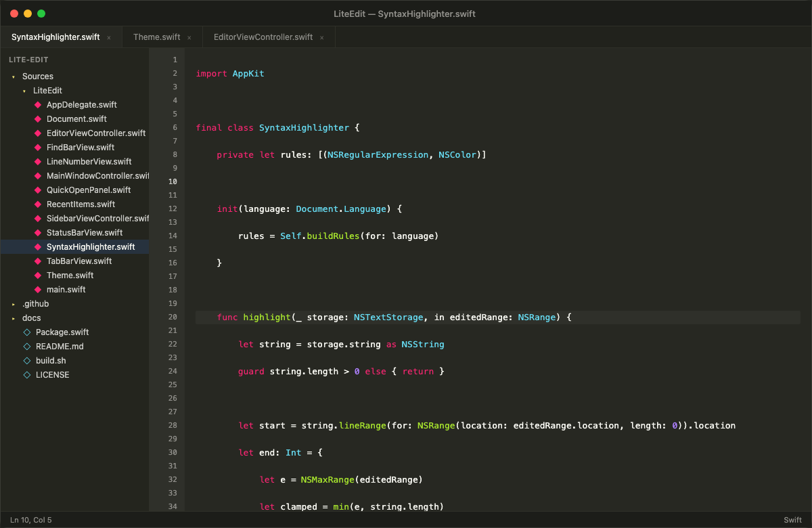The image size is (812, 528).
Task: Click the diamond icon next to Theme.swift
Action: click(x=37, y=275)
